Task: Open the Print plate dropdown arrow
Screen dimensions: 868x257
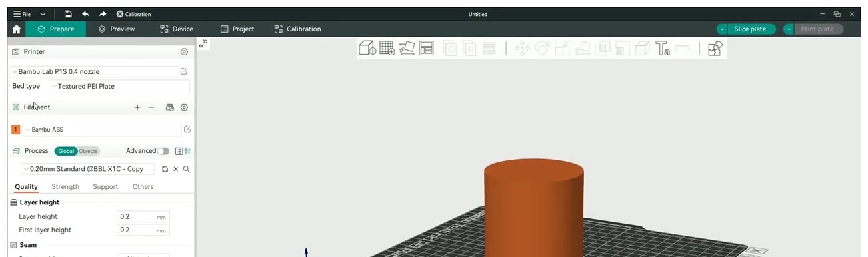Action: [789, 29]
